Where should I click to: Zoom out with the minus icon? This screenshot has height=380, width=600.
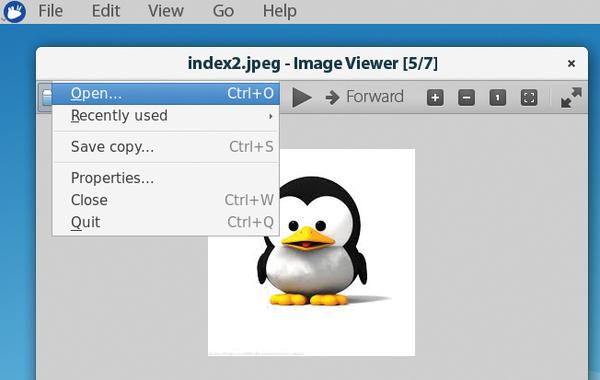point(466,98)
